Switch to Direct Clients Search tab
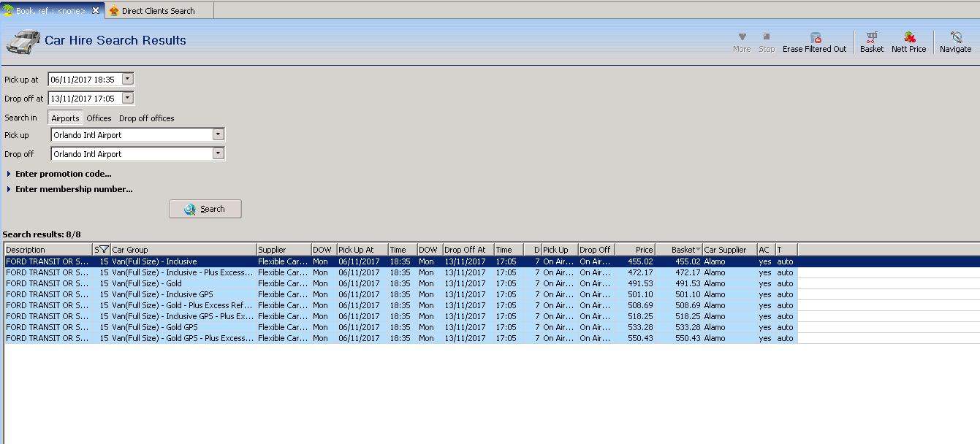 pos(159,11)
